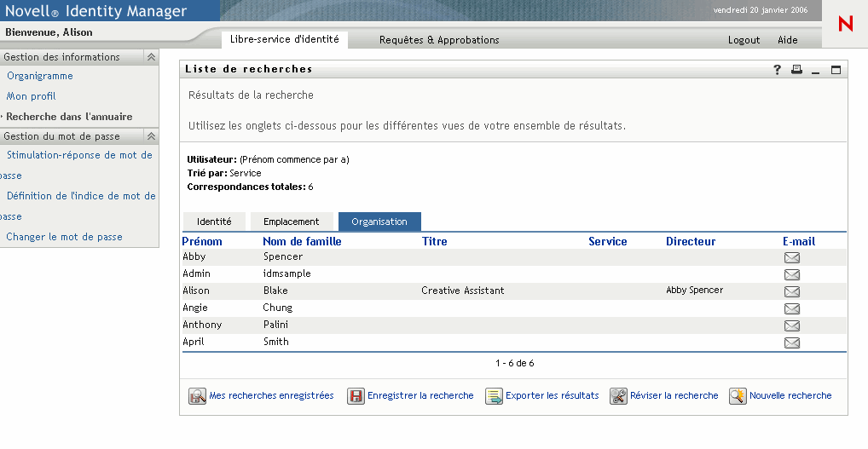Click Abby Spencer in the Directeur column
Screen dimensions: 868x449
[x=695, y=290]
